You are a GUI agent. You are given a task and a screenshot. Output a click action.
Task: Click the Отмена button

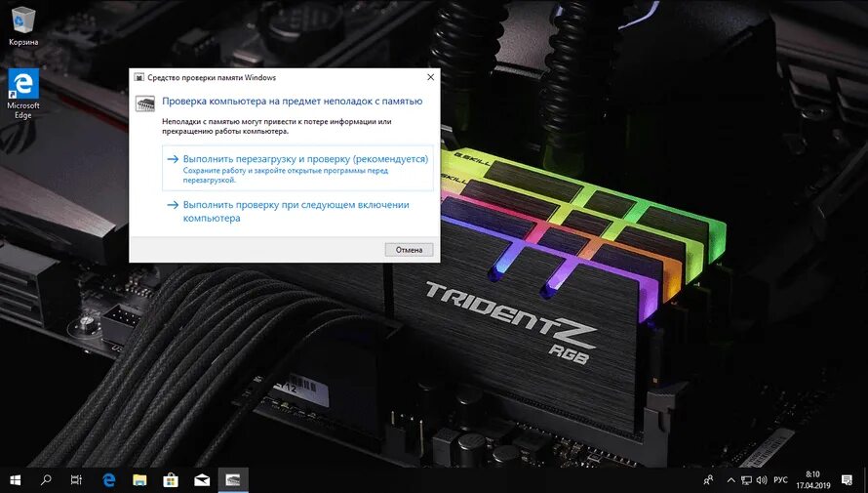click(409, 250)
